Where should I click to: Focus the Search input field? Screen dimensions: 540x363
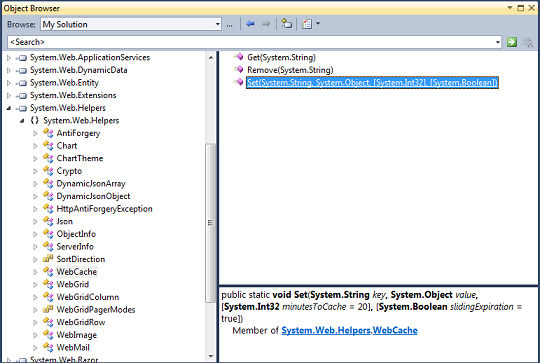pyautogui.click(x=251, y=42)
